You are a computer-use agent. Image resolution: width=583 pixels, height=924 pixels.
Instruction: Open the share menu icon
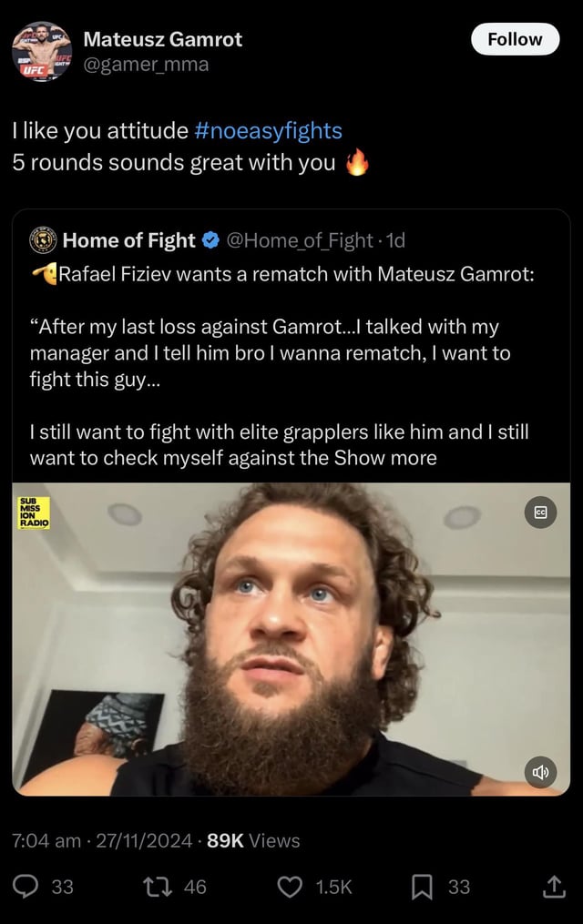[x=554, y=886]
